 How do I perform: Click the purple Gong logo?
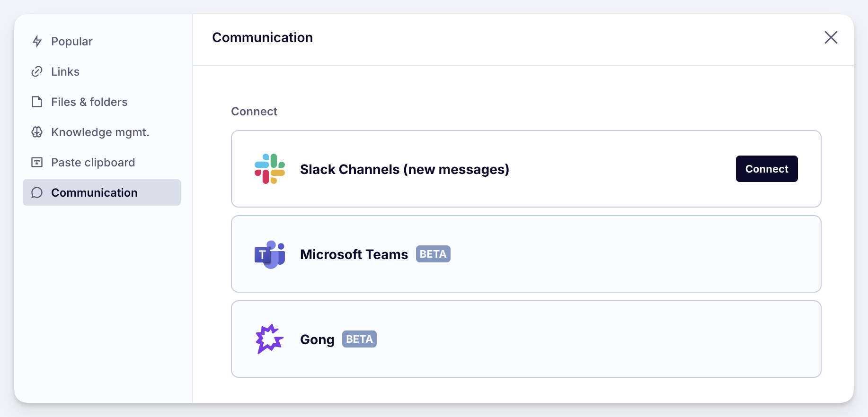[269, 339]
